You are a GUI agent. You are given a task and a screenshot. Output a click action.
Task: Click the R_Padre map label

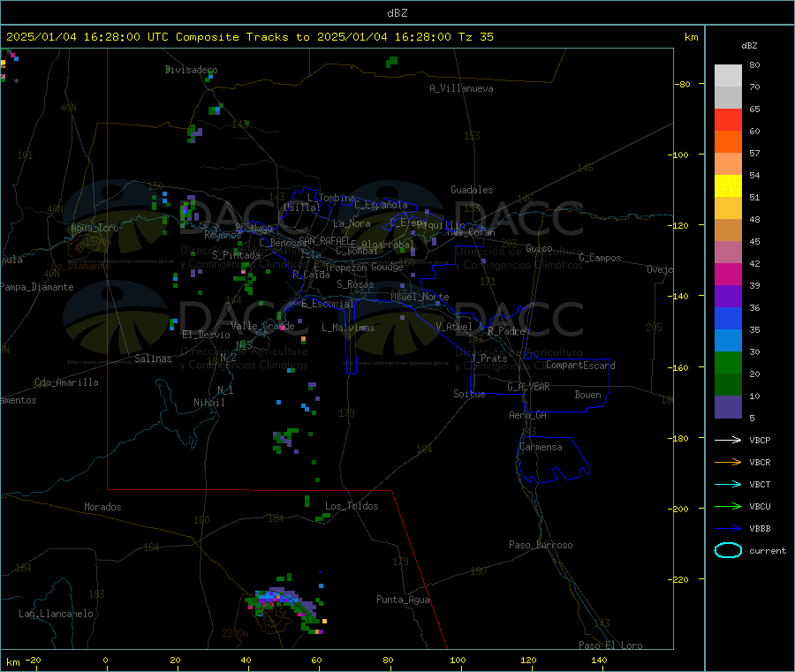click(x=506, y=331)
